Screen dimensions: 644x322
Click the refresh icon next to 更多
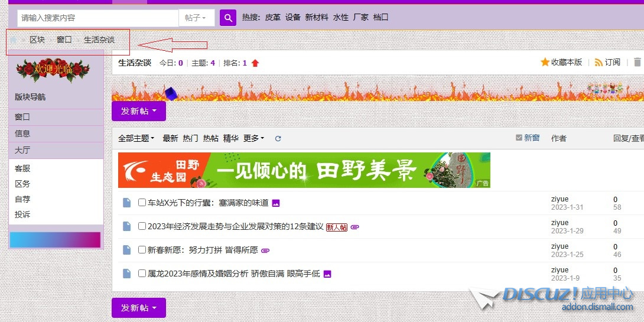(x=278, y=139)
